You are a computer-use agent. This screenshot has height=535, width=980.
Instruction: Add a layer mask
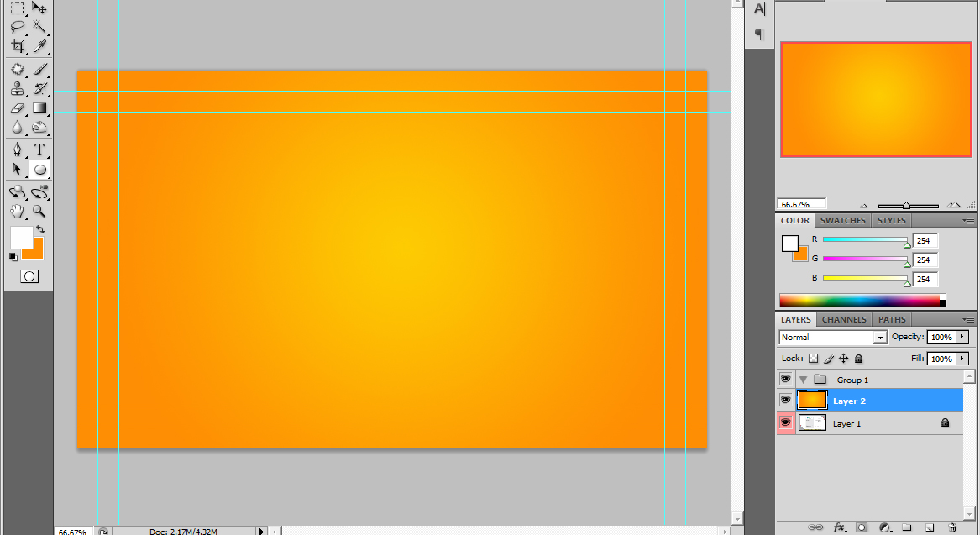pyautogui.click(x=862, y=527)
